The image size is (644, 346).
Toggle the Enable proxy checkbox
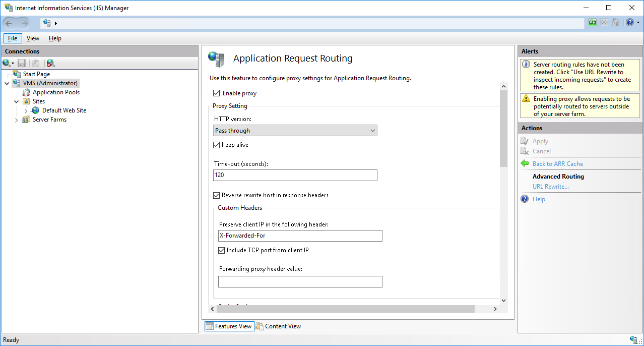[217, 93]
